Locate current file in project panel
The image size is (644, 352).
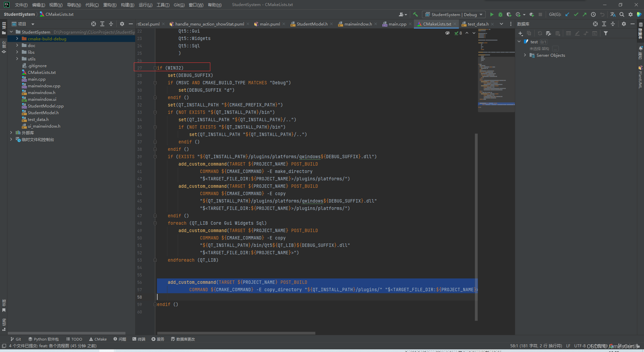[94, 24]
